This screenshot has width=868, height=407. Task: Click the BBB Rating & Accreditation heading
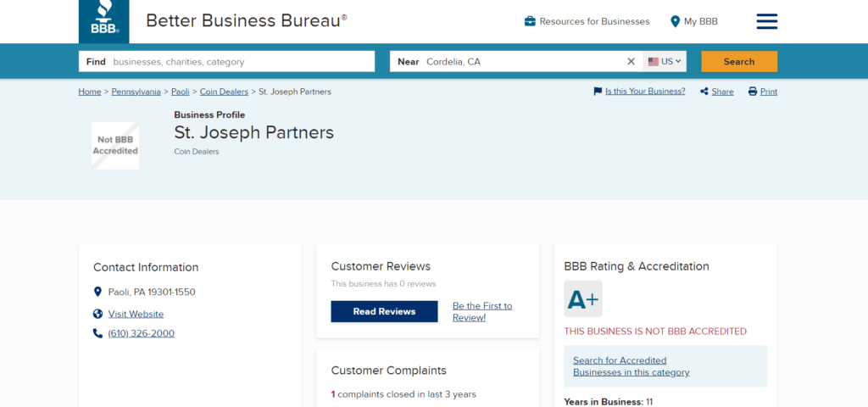tap(637, 266)
